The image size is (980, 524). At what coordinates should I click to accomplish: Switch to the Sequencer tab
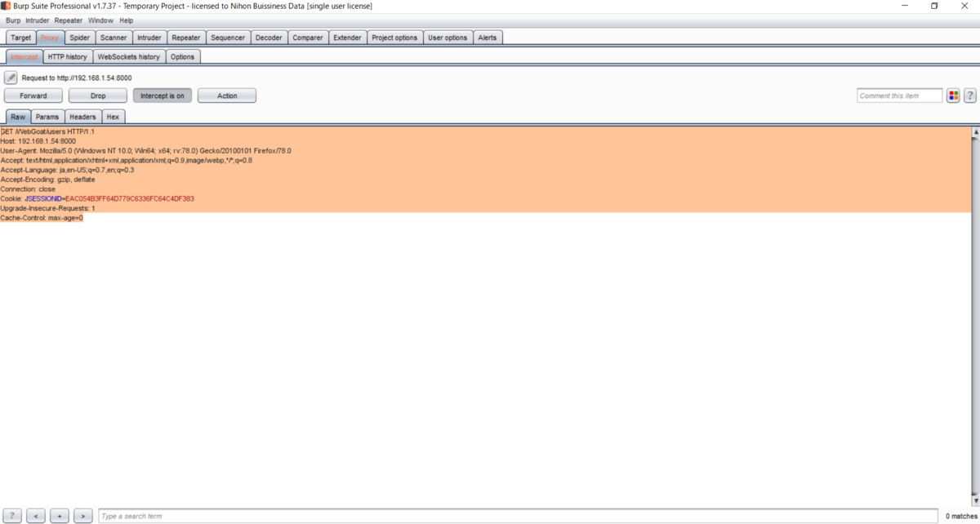[228, 38]
